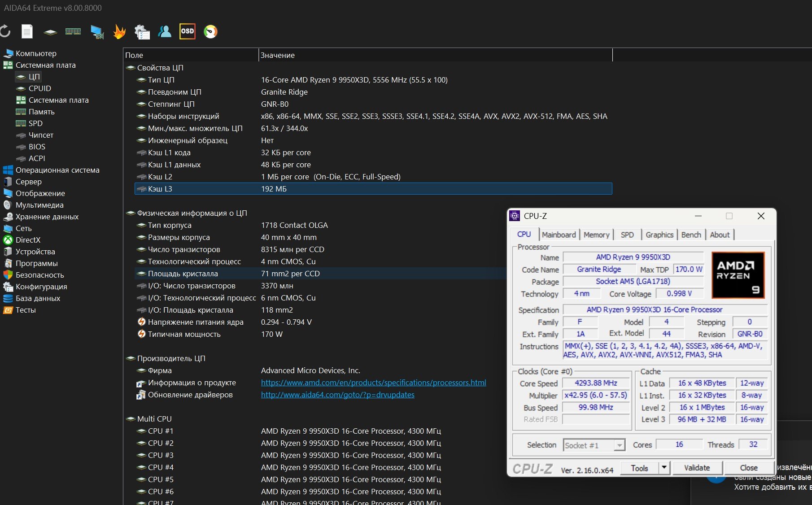
Task: Open the AIDA64 driver updates link
Action: click(x=337, y=395)
